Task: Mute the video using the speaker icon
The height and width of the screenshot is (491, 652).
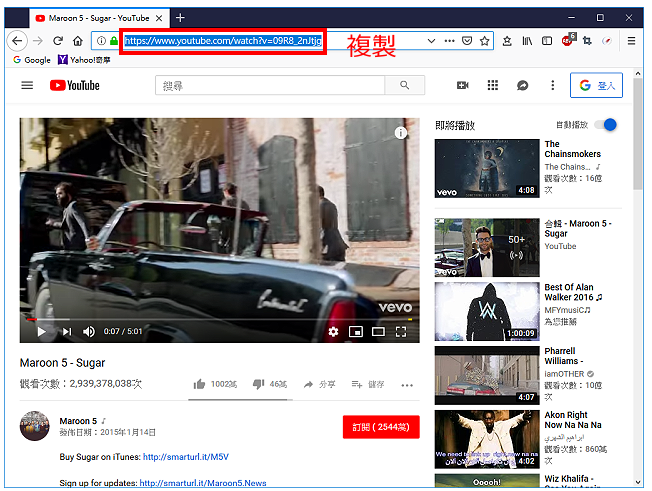Action: 89,332
